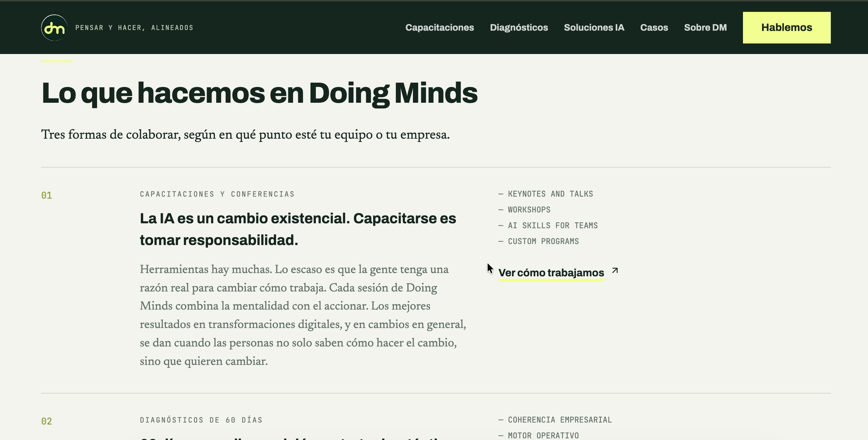Screen dimensions: 868x440
Task: Click the Capacitaciones y Conferencias label
Action: (217, 194)
